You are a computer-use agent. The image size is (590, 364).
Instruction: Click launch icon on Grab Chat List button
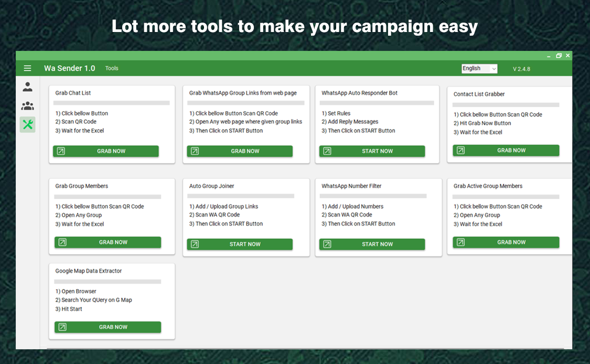[x=61, y=151]
